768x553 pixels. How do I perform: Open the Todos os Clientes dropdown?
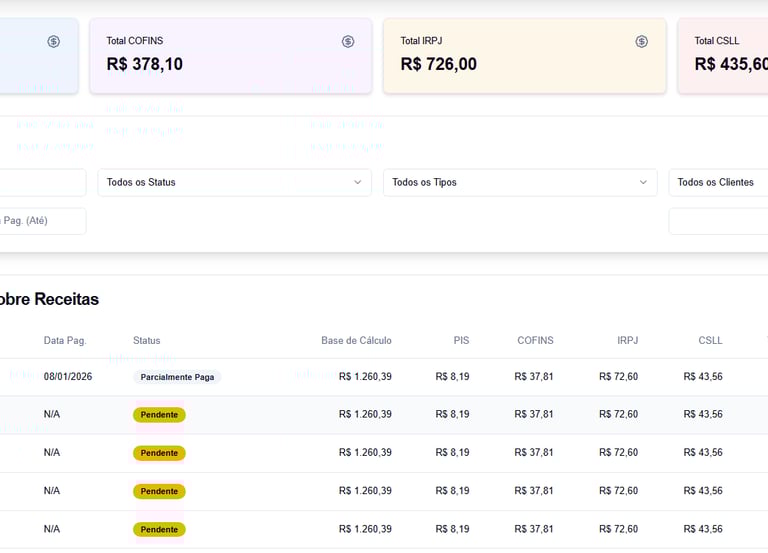tap(718, 182)
